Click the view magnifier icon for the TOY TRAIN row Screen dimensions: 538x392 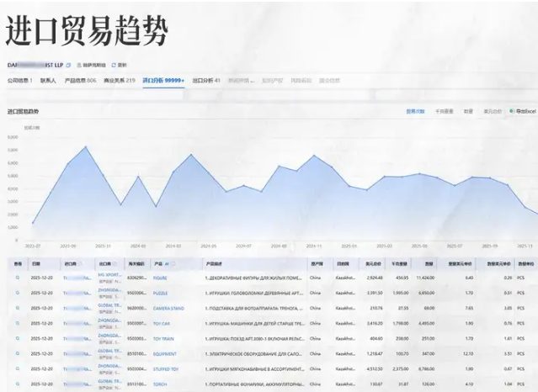[x=18, y=338]
